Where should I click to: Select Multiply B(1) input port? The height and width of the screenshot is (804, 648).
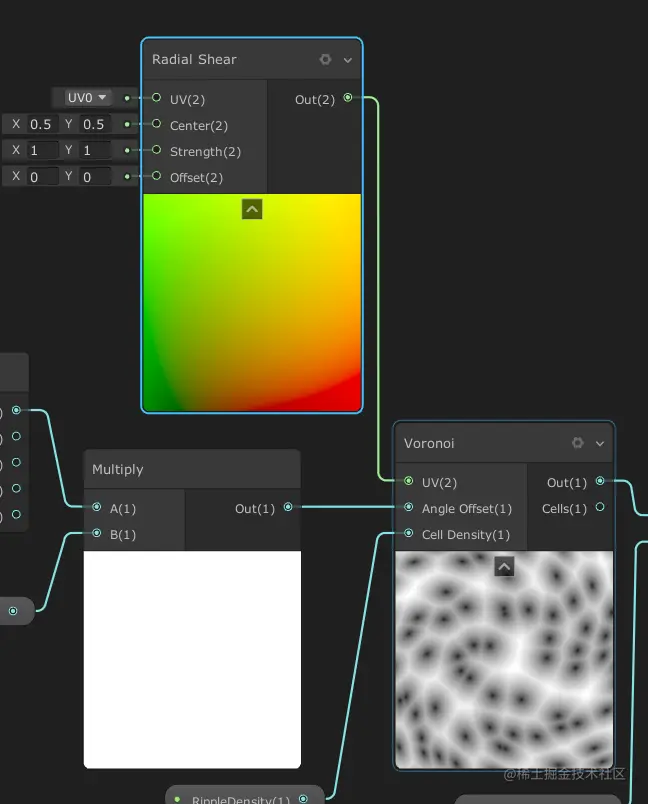[x=96, y=533]
